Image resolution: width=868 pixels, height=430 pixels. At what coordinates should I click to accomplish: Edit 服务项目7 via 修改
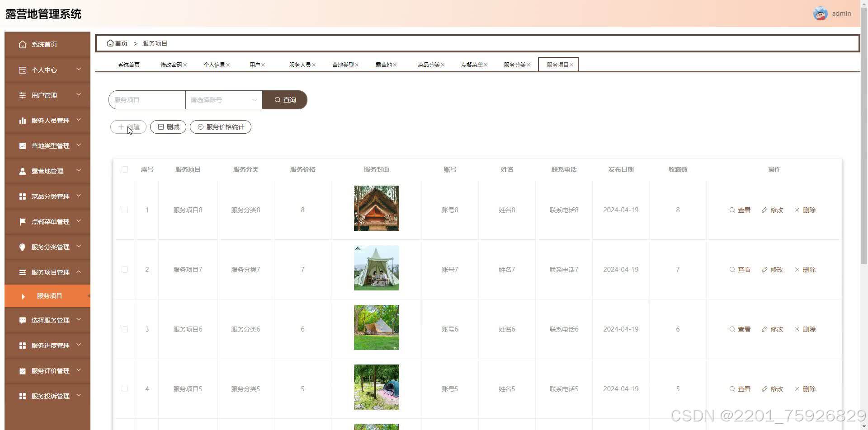773,270
